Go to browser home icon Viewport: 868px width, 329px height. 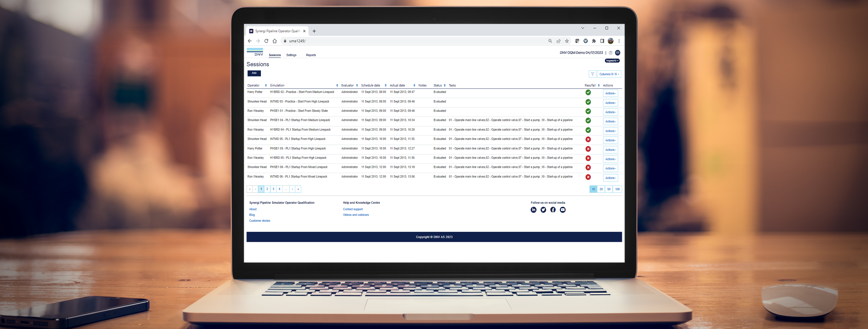275,41
